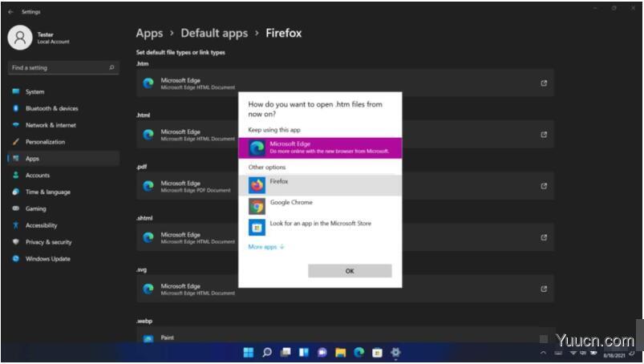Click open-link icon on .html row
The height and width of the screenshot is (364, 644).
(544, 135)
